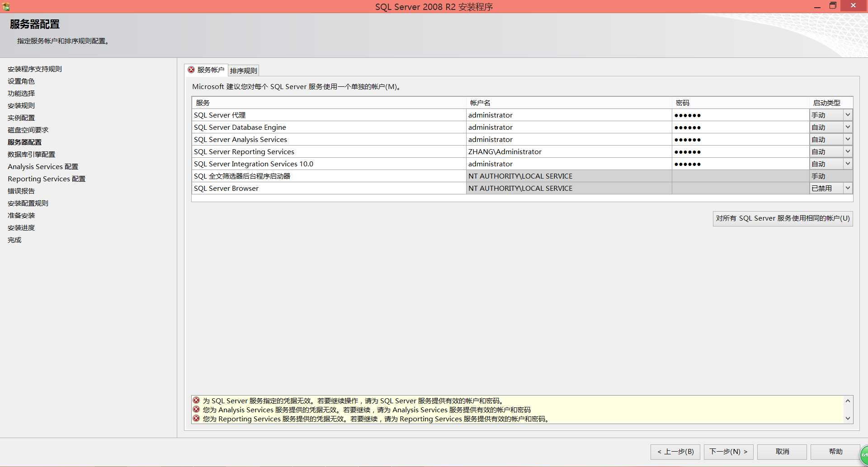Select Analysis Services 配置 step in sidebar

(x=43, y=167)
